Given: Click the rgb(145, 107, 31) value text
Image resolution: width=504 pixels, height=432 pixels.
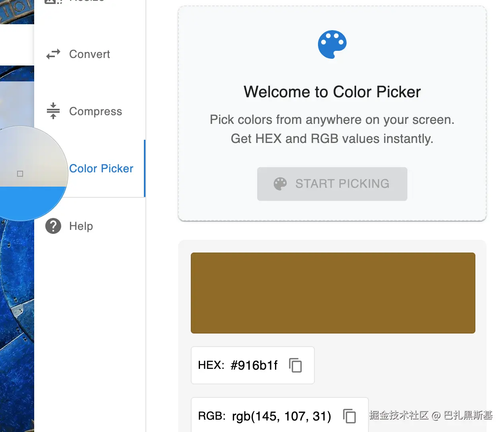Looking at the screenshot, I should click(281, 416).
